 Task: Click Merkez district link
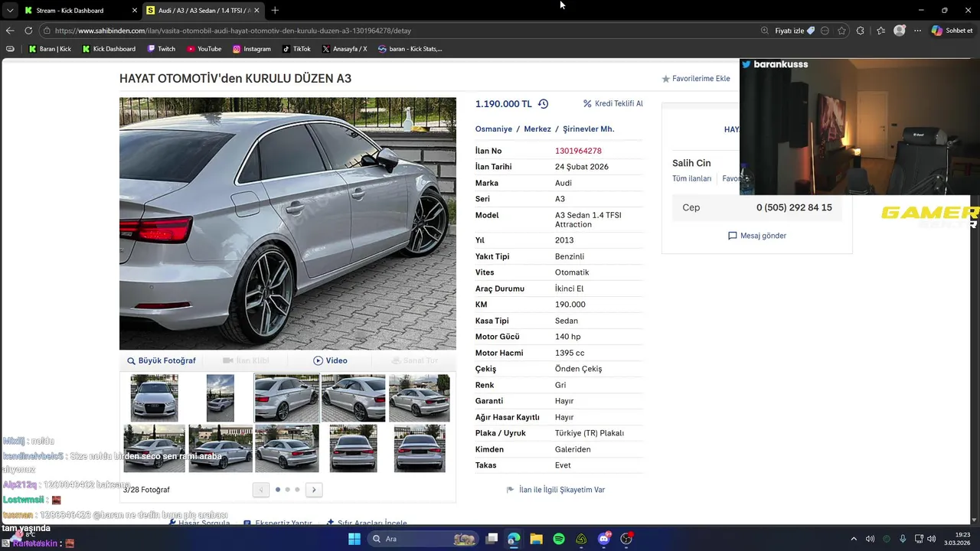537,129
